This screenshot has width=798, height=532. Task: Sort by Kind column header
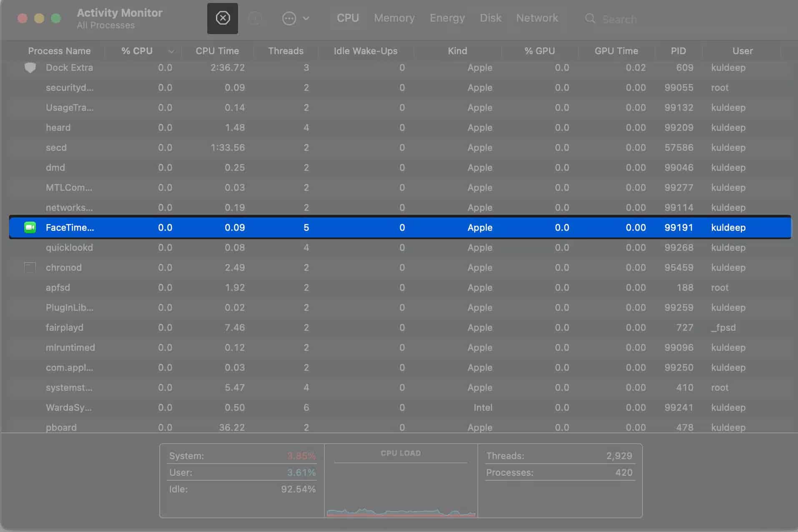457,51
